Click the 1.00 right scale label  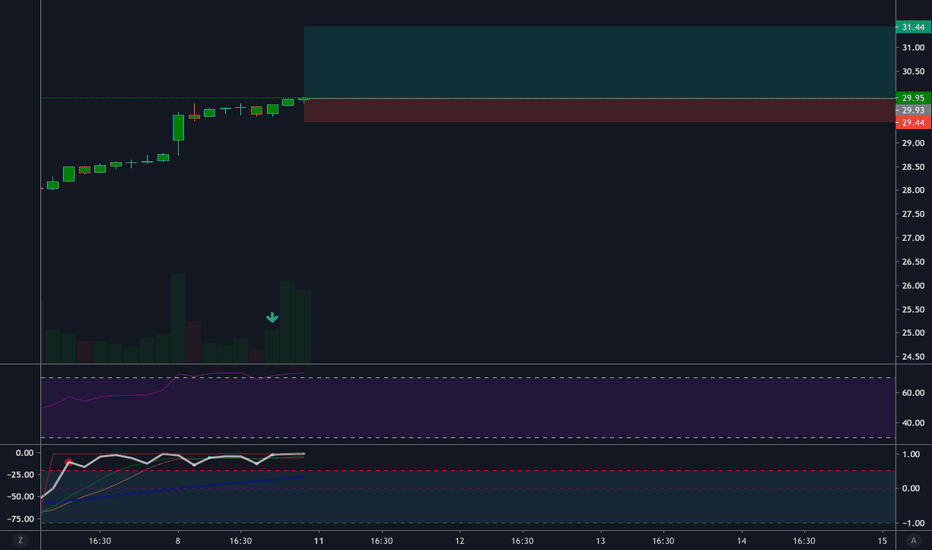coord(911,454)
